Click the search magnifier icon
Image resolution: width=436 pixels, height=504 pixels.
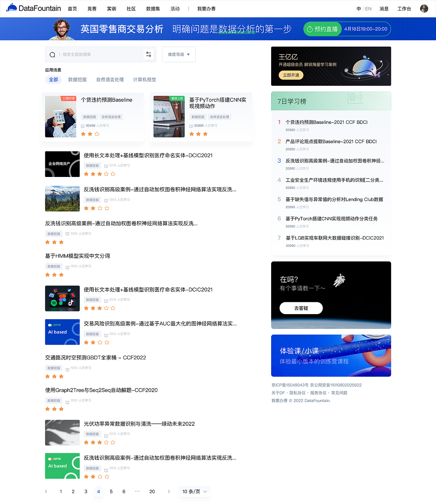[52, 54]
